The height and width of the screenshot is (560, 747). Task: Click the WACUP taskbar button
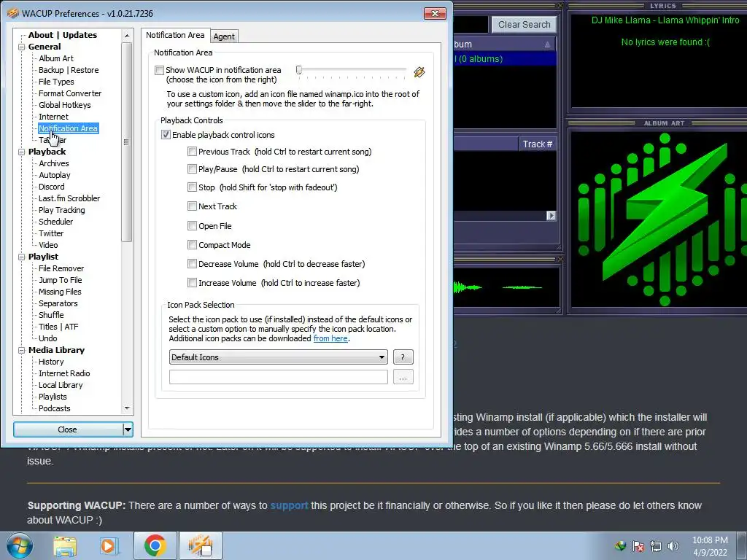pos(201,545)
